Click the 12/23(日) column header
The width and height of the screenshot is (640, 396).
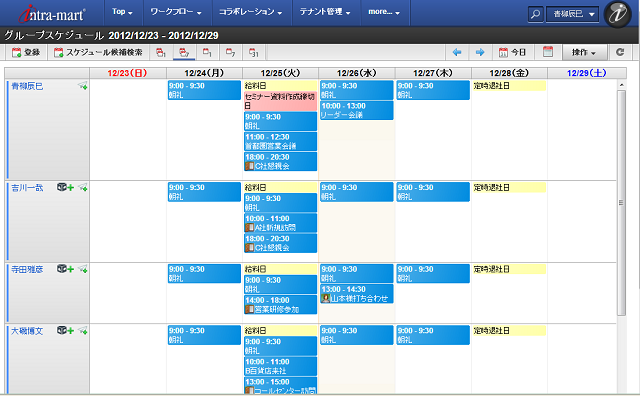click(x=127, y=73)
